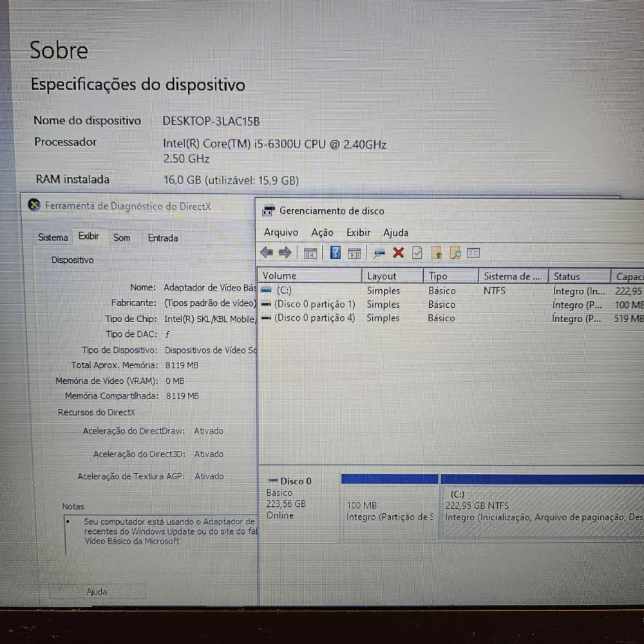This screenshot has width=644, height=644.
Task: Sort by the Sistema de... column header
Action: pos(513,276)
